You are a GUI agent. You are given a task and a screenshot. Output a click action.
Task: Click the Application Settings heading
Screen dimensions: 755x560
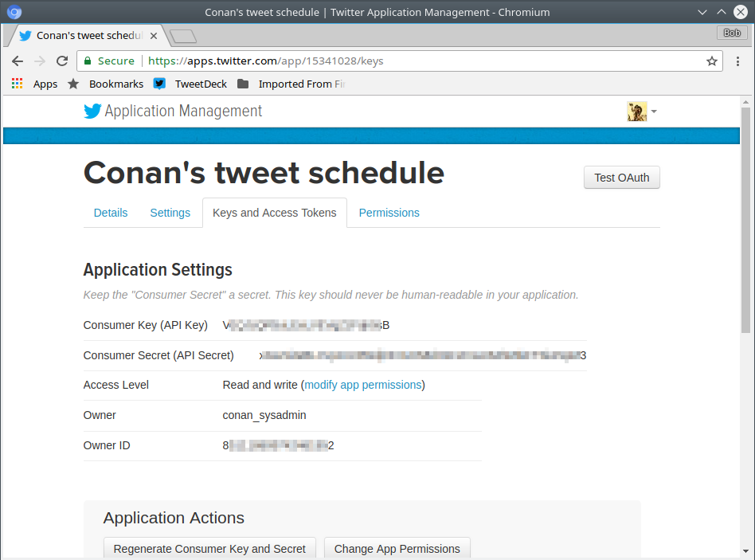(x=158, y=270)
